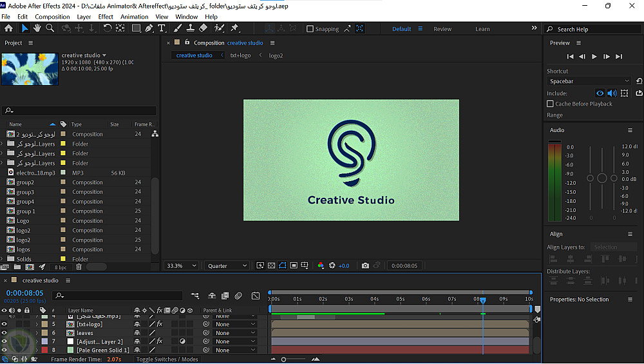644x364 pixels.
Task: Open the Composition menu
Action: pyautogui.click(x=52, y=17)
